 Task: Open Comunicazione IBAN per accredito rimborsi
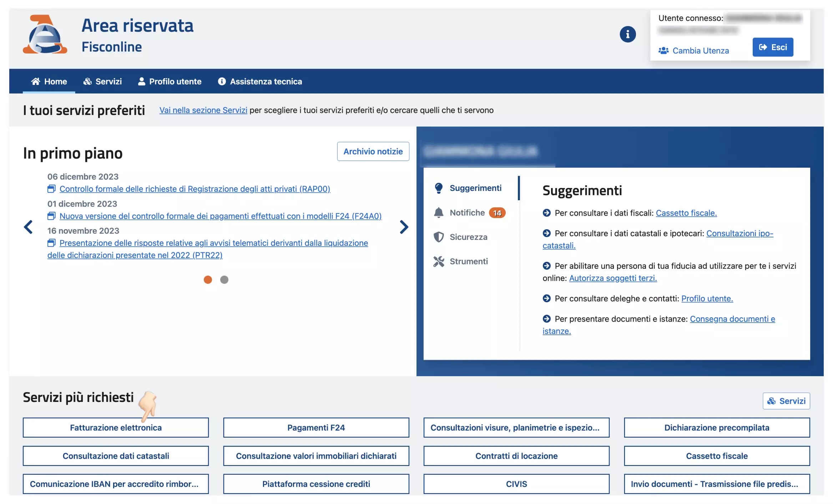(116, 484)
